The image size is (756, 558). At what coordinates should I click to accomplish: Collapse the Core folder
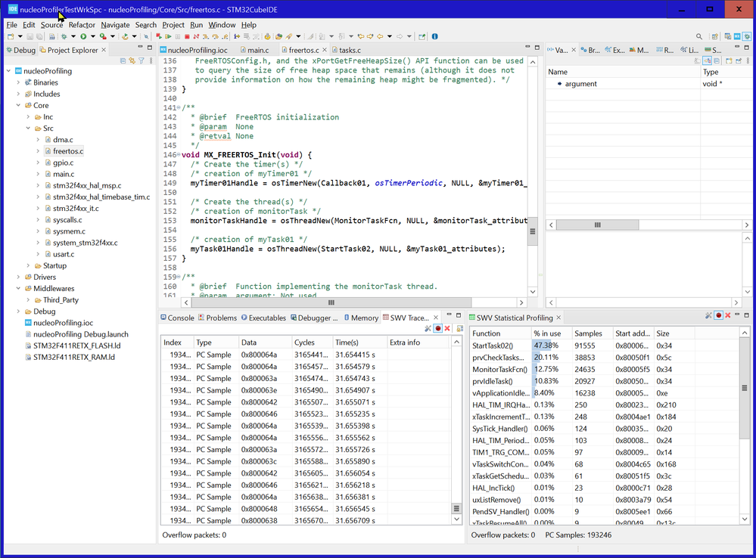18,106
